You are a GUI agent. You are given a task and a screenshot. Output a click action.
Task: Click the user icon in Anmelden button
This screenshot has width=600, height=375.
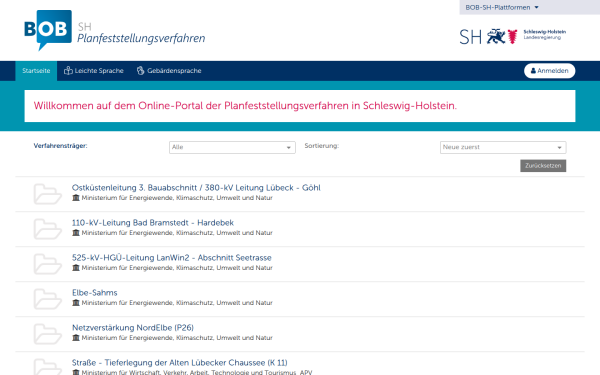[x=533, y=71]
